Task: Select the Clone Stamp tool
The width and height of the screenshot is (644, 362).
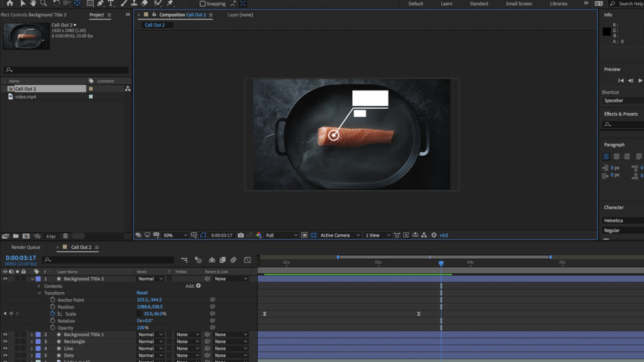Action: pos(133,4)
